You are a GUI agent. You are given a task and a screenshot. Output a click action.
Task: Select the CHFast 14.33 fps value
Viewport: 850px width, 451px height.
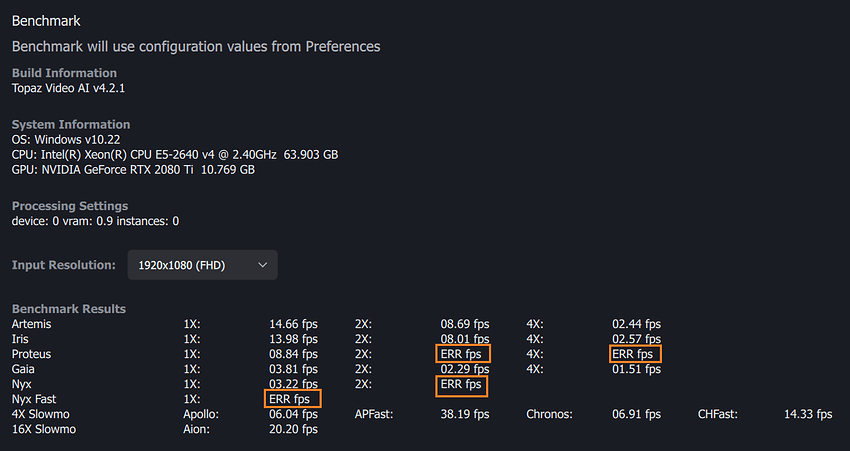click(807, 414)
